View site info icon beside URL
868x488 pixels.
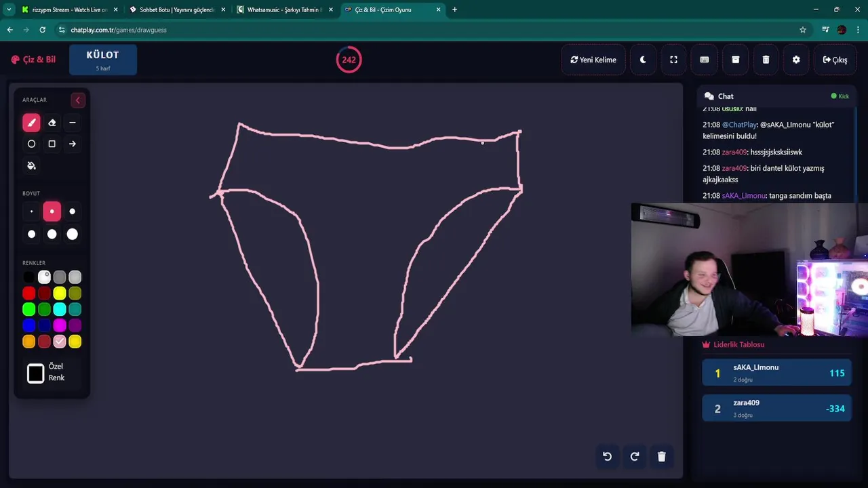pyautogui.click(x=62, y=30)
